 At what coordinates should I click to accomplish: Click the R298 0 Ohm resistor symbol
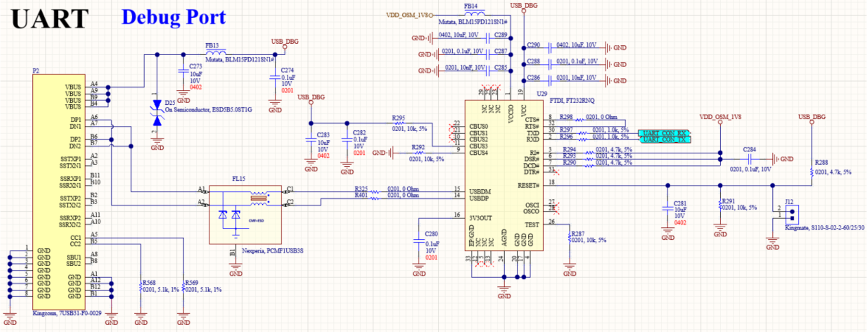click(580, 120)
